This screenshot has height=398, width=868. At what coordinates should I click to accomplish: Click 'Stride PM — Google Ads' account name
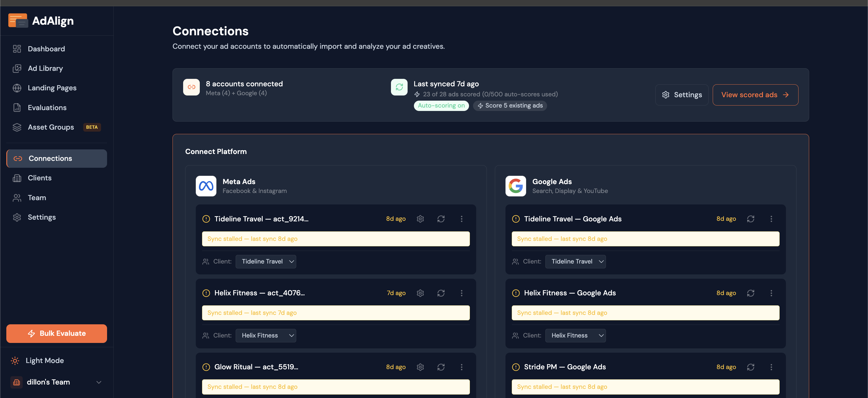tap(565, 367)
